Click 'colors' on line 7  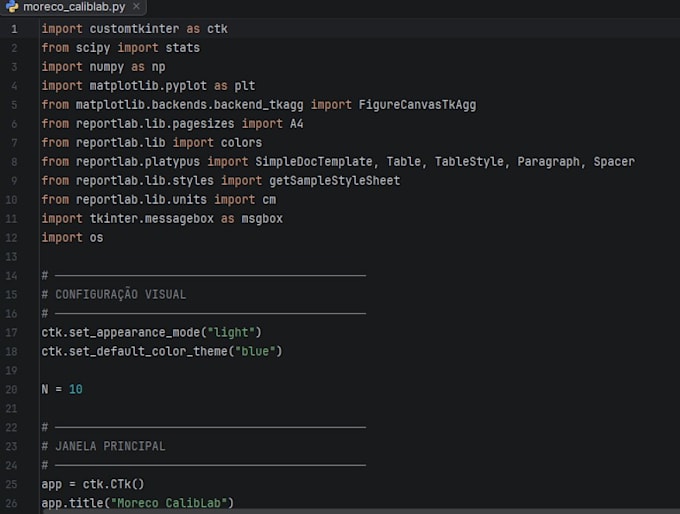point(241,143)
